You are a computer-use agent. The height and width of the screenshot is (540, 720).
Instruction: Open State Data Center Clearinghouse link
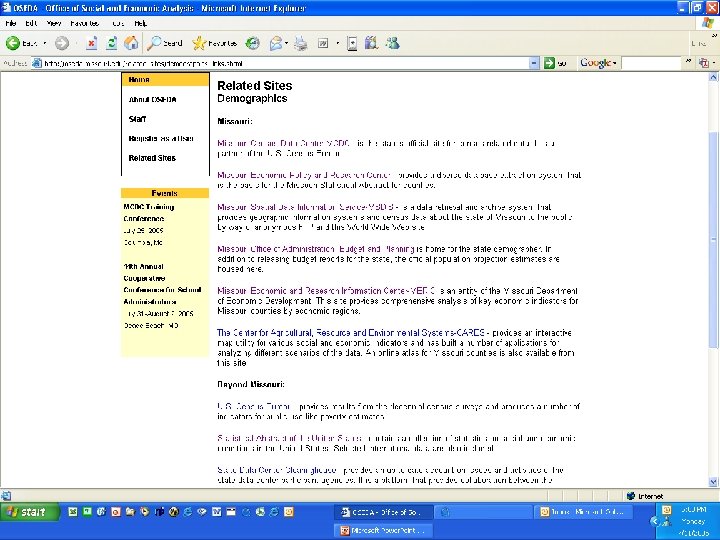(x=277, y=470)
